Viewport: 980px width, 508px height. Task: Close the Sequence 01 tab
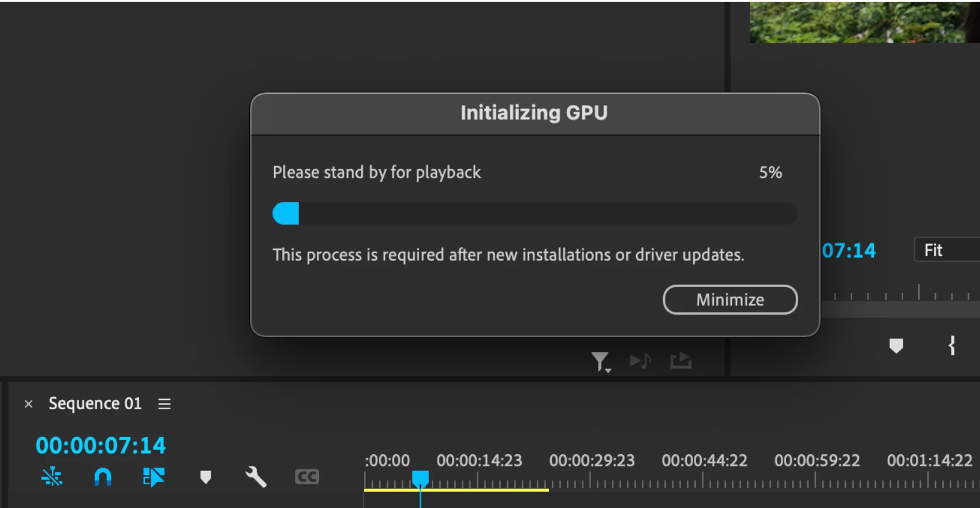tap(28, 404)
